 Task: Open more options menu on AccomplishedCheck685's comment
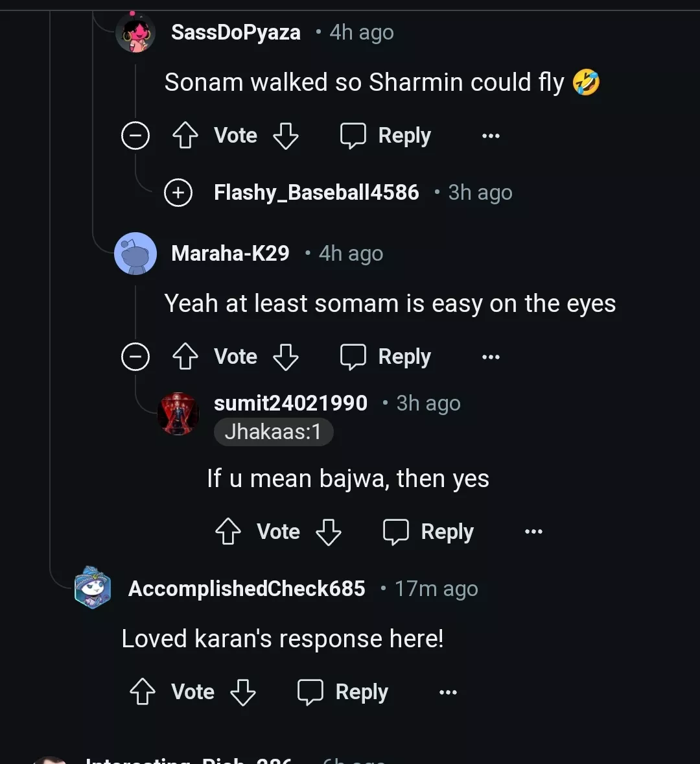448,692
